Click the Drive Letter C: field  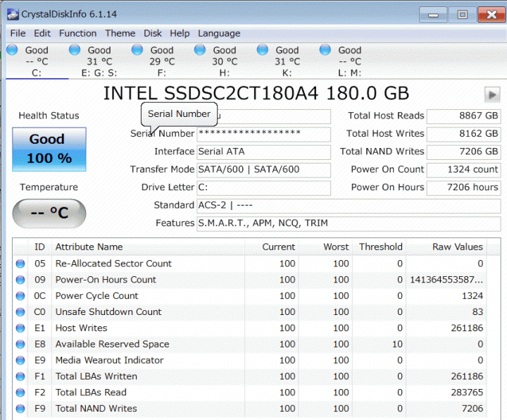[263, 187]
